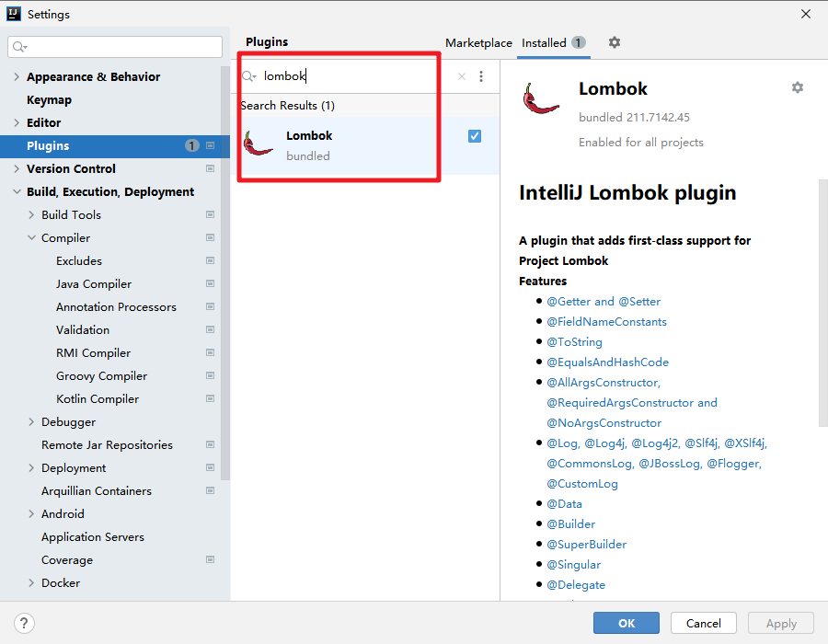This screenshot has height=644, width=828.
Task: Click project-level icon next to Remote Jar Repositories
Action: [210, 445]
